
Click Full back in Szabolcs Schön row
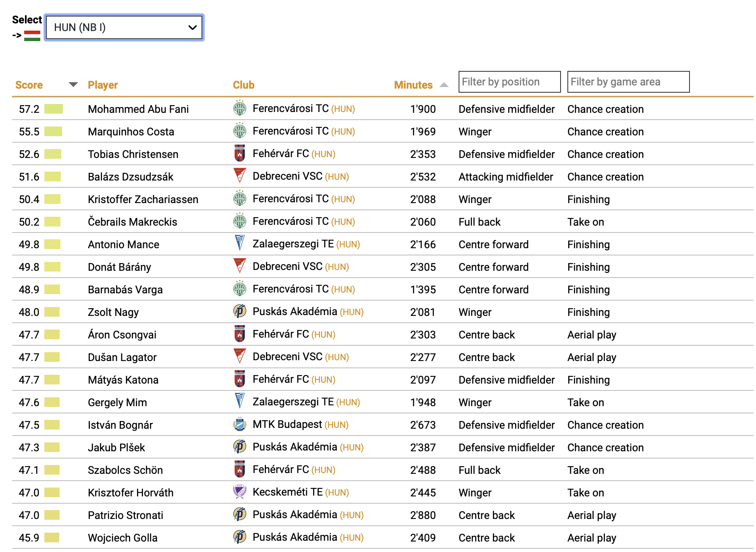[x=480, y=470]
